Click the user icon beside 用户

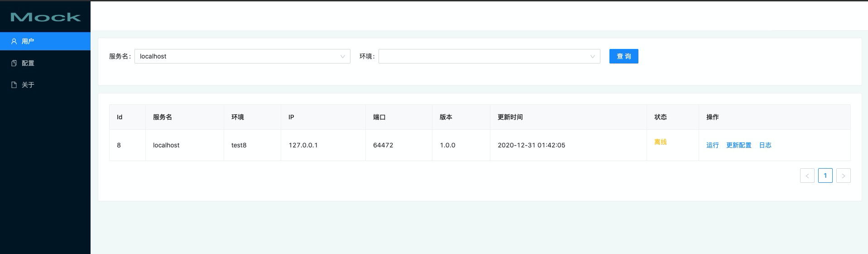coord(14,41)
